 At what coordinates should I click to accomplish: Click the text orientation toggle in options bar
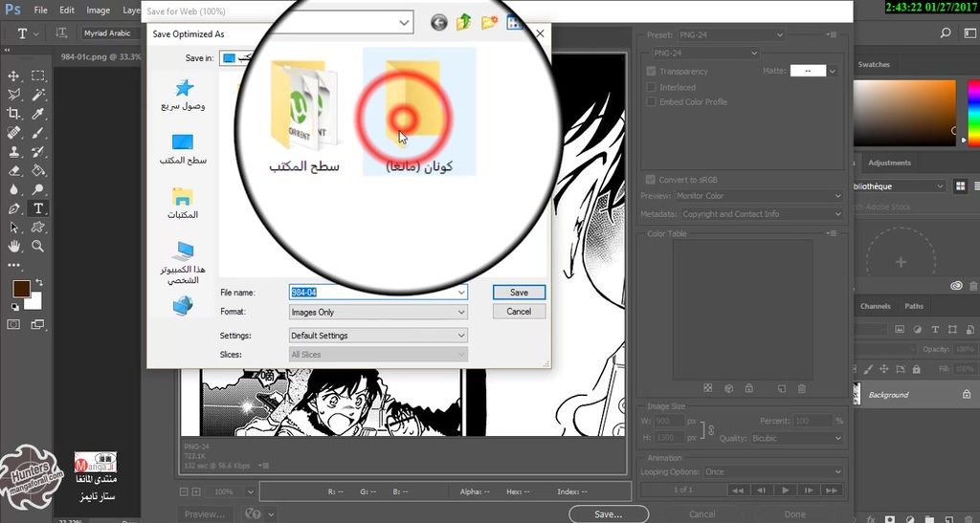coord(61,33)
